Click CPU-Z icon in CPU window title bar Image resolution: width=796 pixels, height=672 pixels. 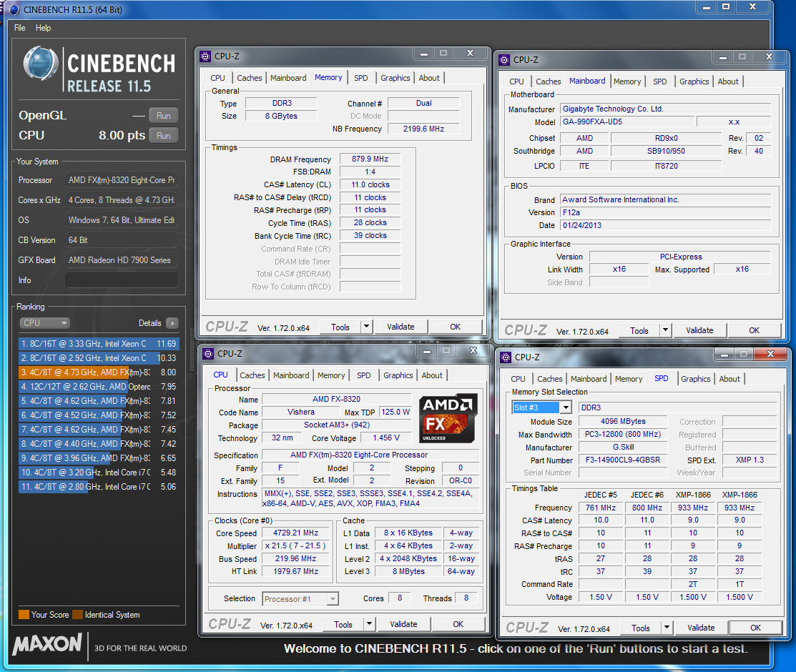(x=208, y=354)
